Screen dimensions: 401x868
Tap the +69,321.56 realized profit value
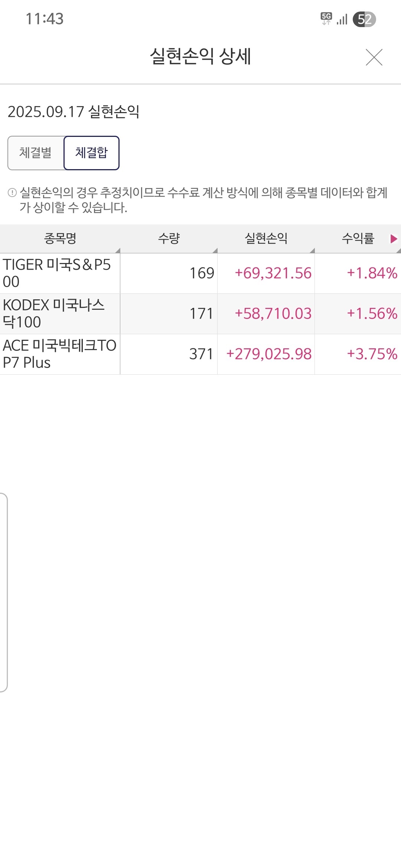coord(273,273)
